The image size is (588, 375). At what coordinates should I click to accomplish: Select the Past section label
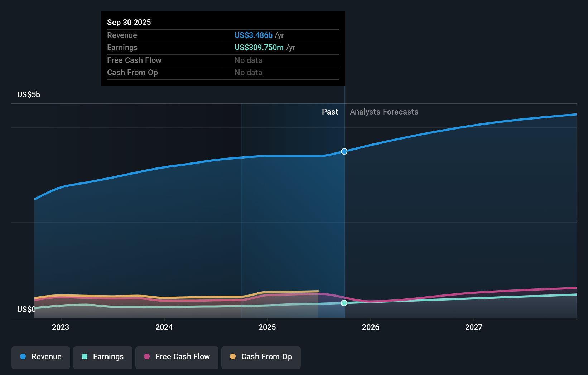tap(330, 112)
